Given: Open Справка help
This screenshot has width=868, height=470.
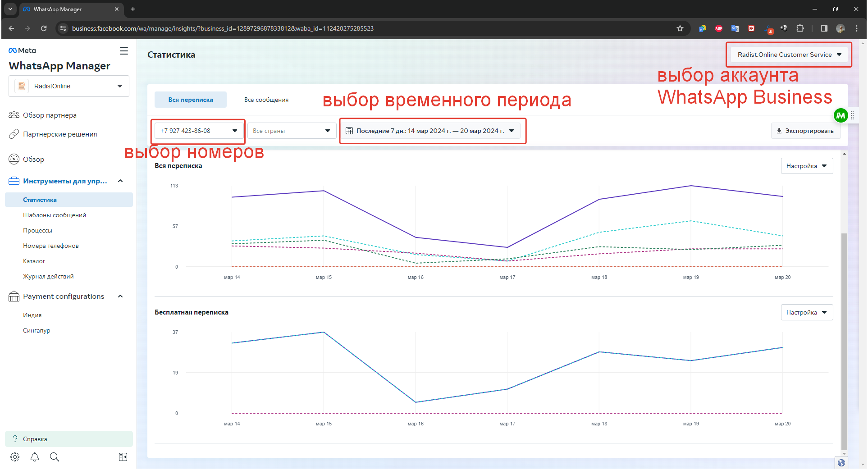Looking at the screenshot, I should click(x=69, y=439).
